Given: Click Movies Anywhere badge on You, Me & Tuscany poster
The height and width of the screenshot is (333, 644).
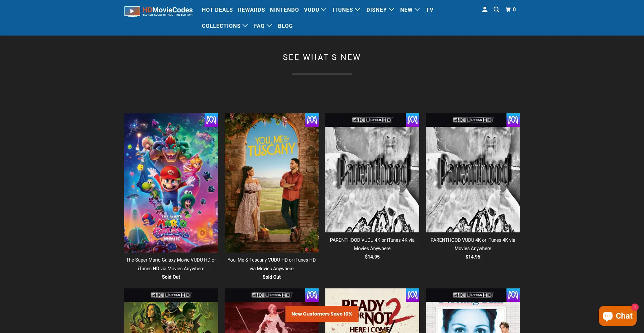Looking at the screenshot, I should 312,120.
